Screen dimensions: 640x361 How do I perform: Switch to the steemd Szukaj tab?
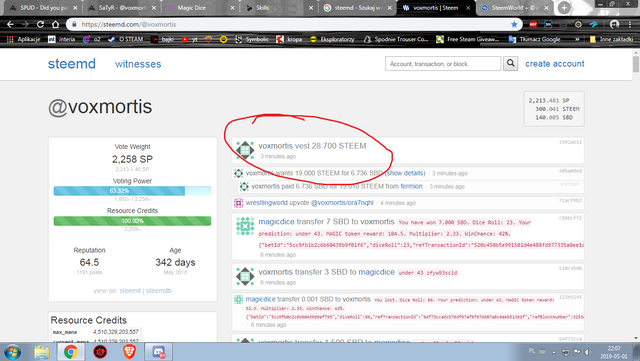357,8
